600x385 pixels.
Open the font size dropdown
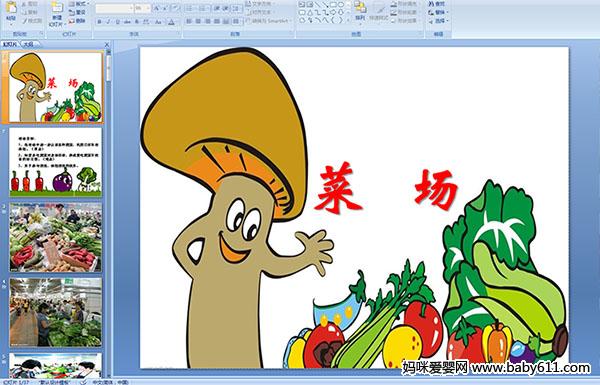143,8
